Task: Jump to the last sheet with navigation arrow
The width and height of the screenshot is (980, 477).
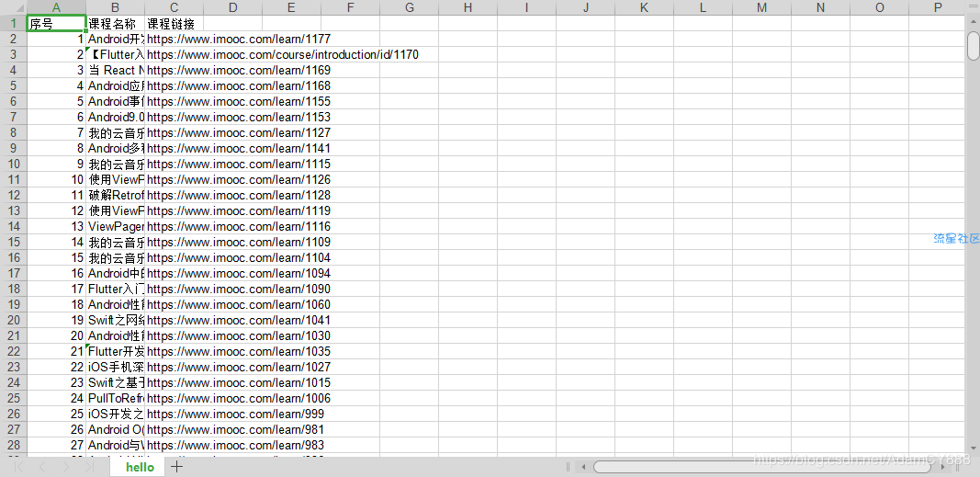Action: coord(89,467)
